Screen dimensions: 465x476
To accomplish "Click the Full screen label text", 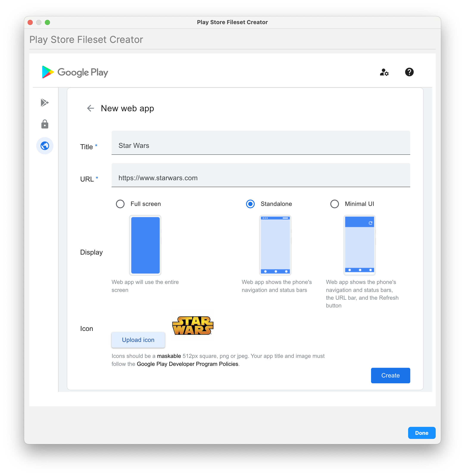I will (146, 204).
